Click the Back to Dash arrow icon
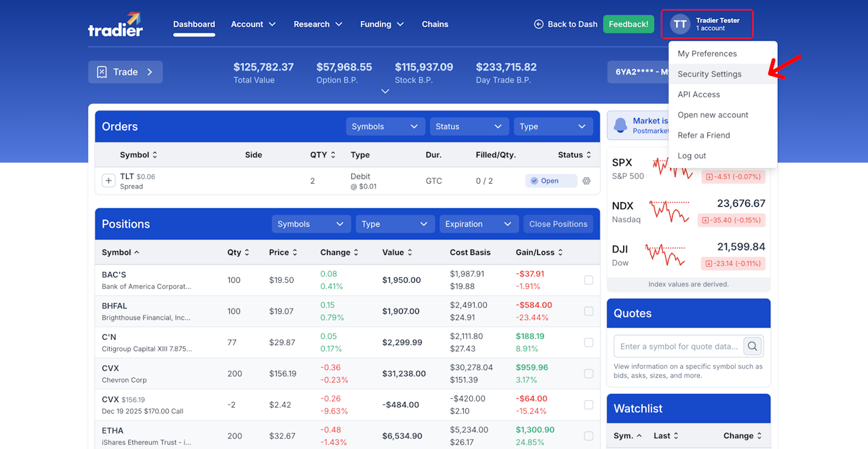Screen dimensions: 868x449 [539, 24]
